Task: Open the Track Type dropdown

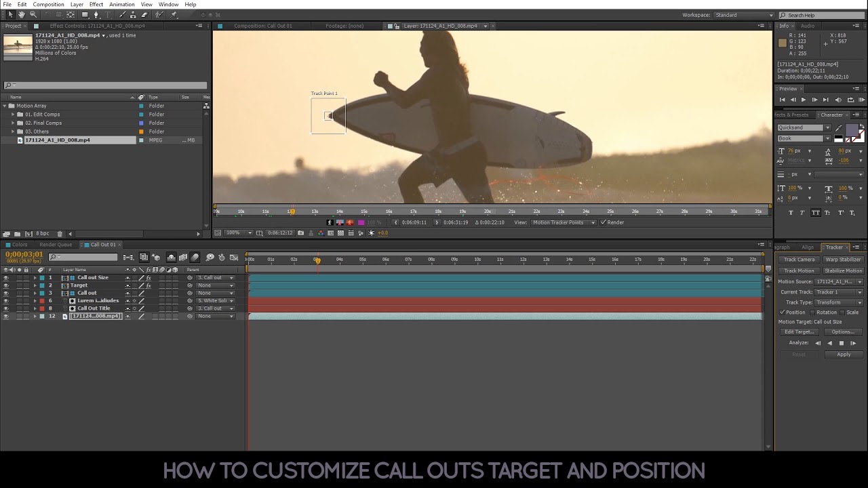Action: pos(840,302)
